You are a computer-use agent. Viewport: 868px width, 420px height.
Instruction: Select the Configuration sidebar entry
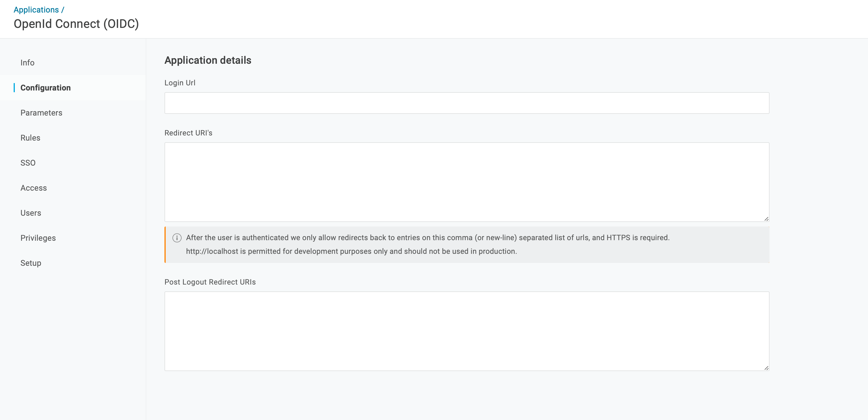(x=46, y=88)
